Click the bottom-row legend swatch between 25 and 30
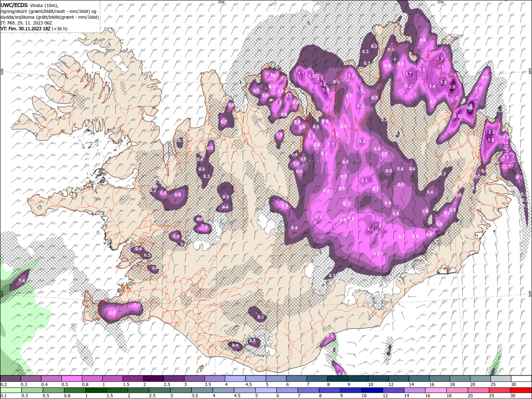 500,390
